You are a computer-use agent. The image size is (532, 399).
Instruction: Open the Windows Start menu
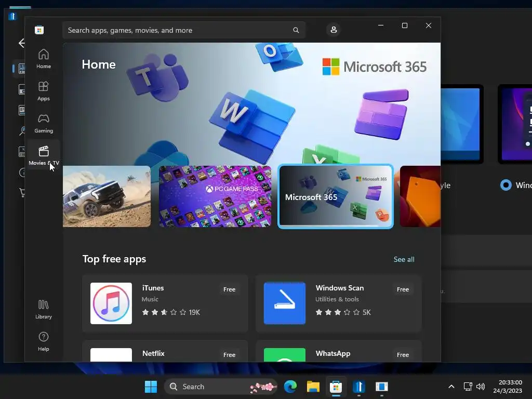pos(151,387)
